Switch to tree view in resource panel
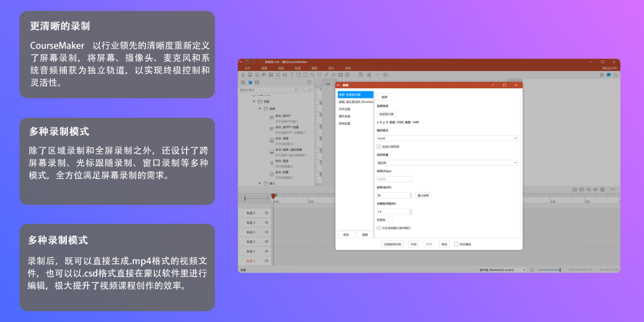Image resolution: width=644 pixels, height=322 pixels. [250, 82]
